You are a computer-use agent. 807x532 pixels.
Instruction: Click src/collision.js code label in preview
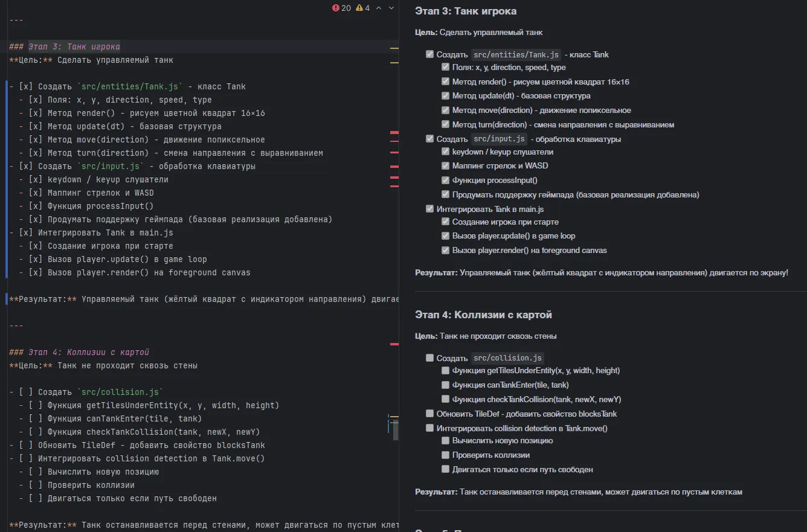point(508,358)
